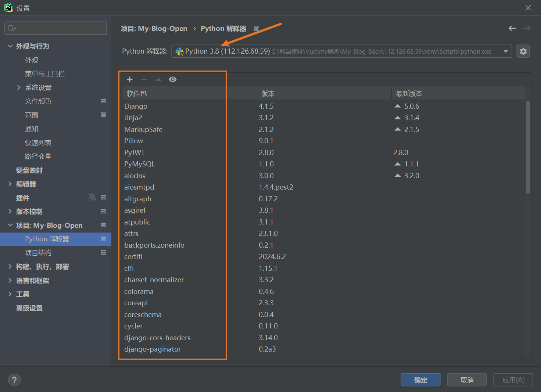Click the upgrade package arrow icon
The height and width of the screenshot is (392, 541).
[x=158, y=79]
